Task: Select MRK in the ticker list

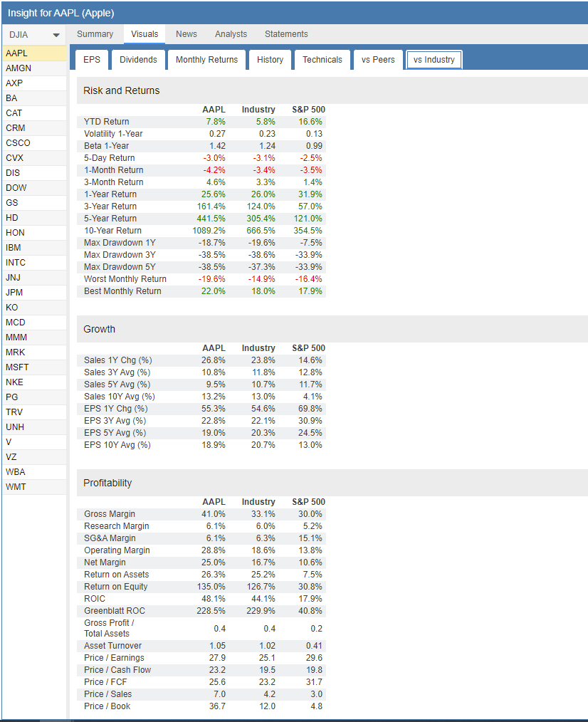Action: point(34,352)
